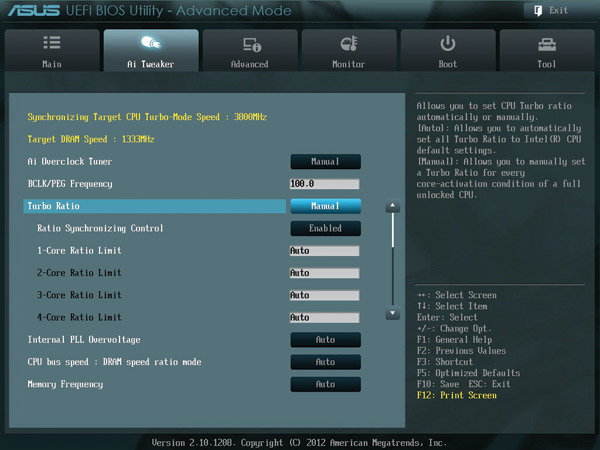Click the F10: Save ESC: Exit hint
The width and height of the screenshot is (600, 450).
click(464, 384)
